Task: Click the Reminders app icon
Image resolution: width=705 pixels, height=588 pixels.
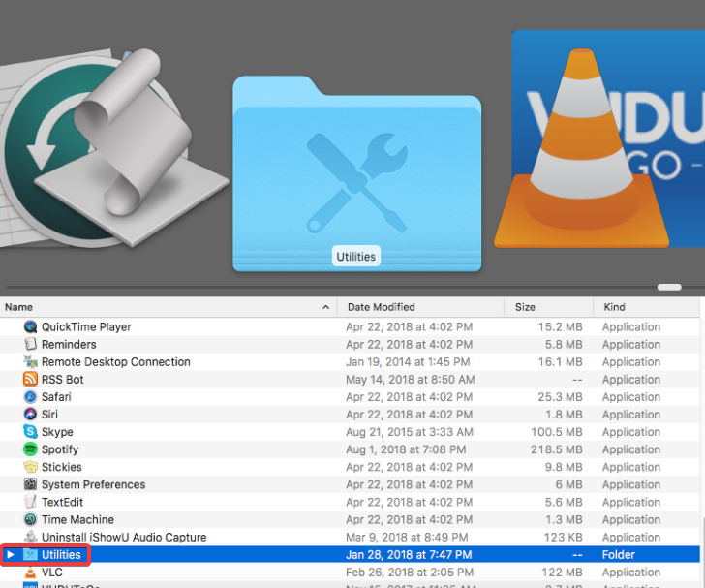Action: click(x=30, y=345)
